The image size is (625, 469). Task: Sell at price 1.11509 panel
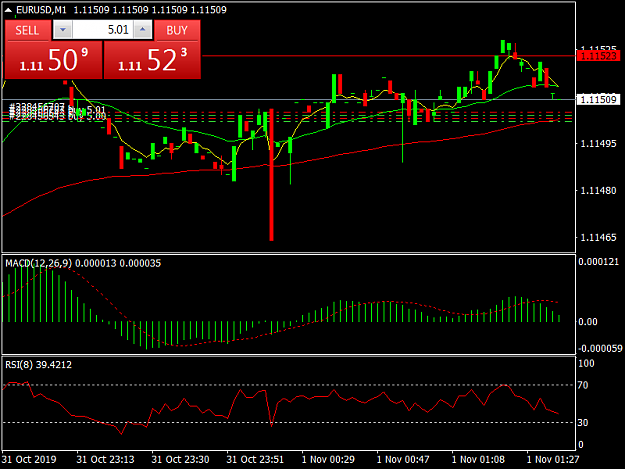53,60
